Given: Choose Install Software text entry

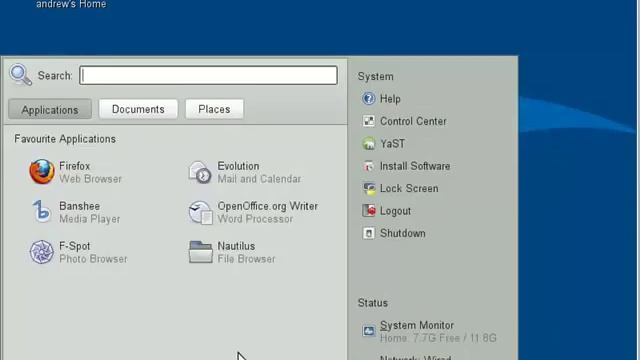Looking at the screenshot, I should click(415, 166).
